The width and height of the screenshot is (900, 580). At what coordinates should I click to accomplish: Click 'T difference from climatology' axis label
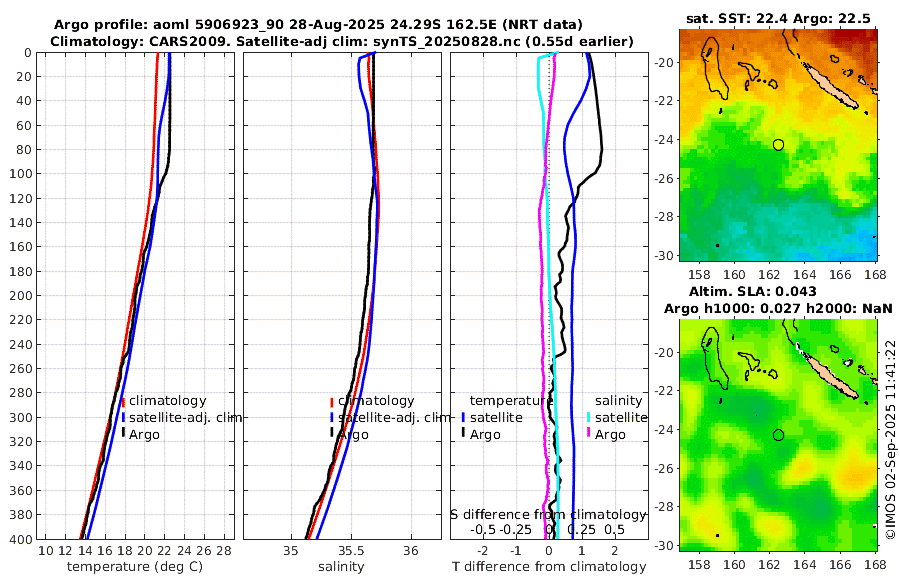click(549, 566)
